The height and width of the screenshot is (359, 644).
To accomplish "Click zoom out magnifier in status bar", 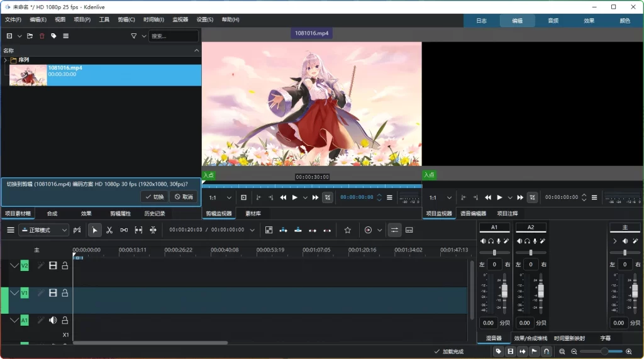I will pyautogui.click(x=574, y=351).
